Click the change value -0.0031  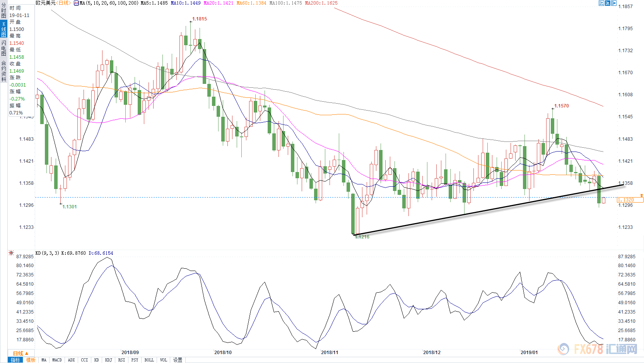(x=18, y=85)
